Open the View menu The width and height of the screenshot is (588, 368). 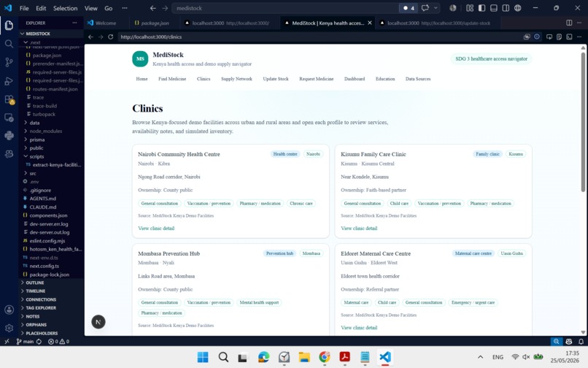(90, 8)
